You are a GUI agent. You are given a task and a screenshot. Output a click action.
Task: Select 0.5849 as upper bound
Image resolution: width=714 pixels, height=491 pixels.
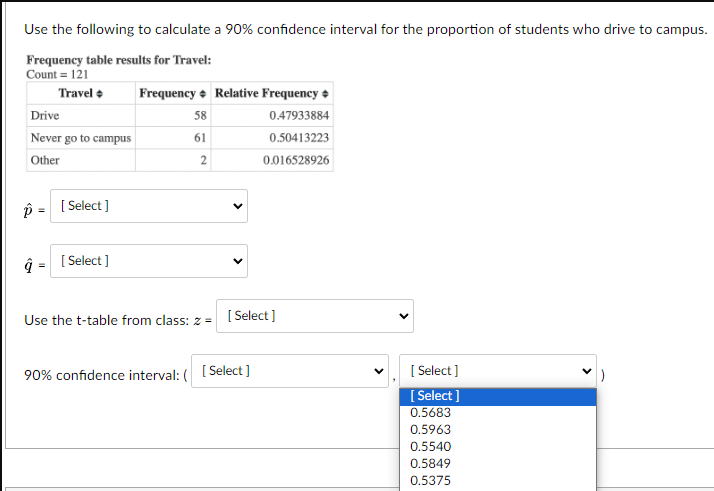point(431,463)
